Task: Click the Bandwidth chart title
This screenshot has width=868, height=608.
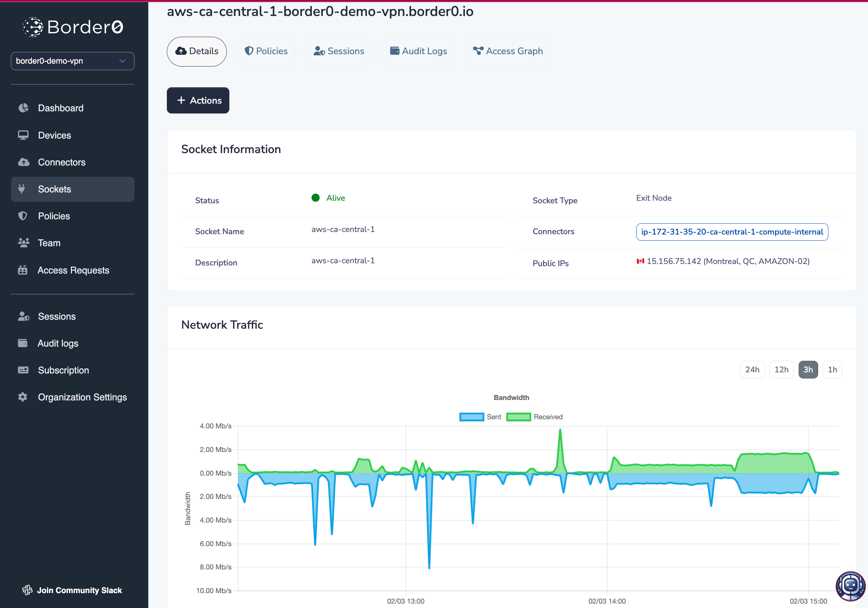Action: 511,397
